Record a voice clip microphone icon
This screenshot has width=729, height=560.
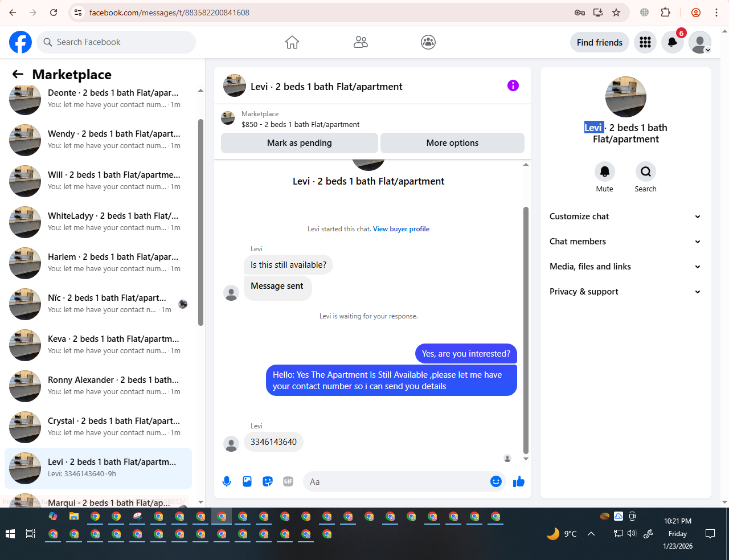tap(227, 481)
